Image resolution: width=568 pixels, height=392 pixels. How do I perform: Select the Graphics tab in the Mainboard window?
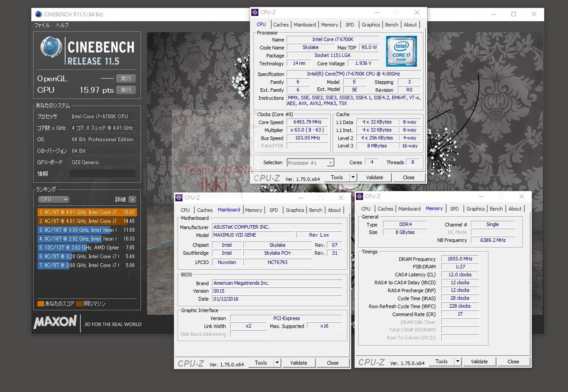295,210
